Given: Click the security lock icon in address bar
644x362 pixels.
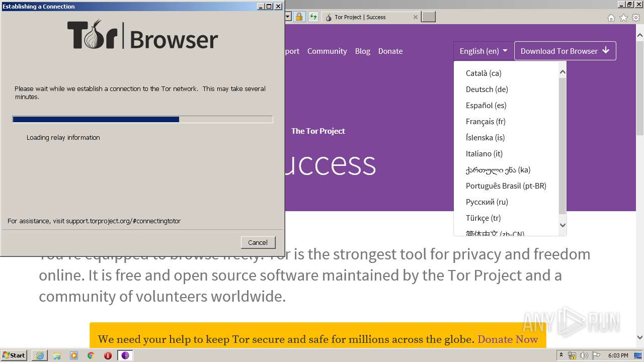Looking at the screenshot, I should point(299,17).
